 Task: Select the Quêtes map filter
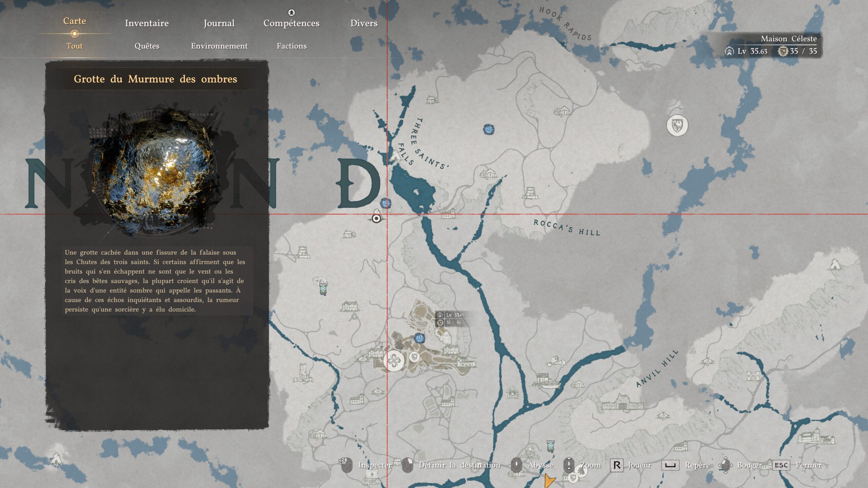(147, 46)
